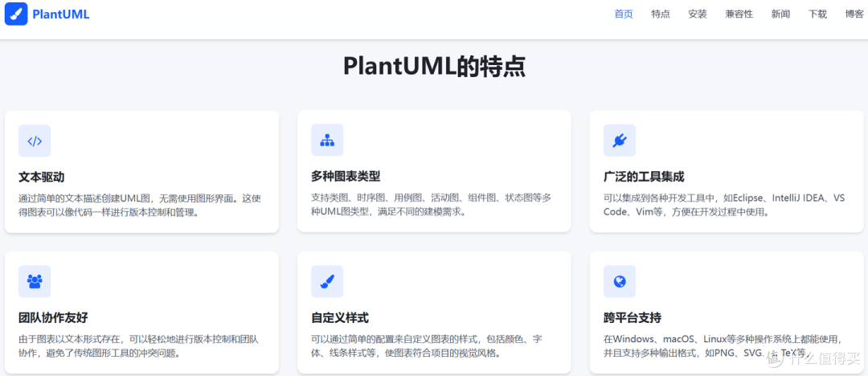The width and height of the screenshot is (868, 376).
Task: Open the 安装 navigation link
Action: (698, 14)
